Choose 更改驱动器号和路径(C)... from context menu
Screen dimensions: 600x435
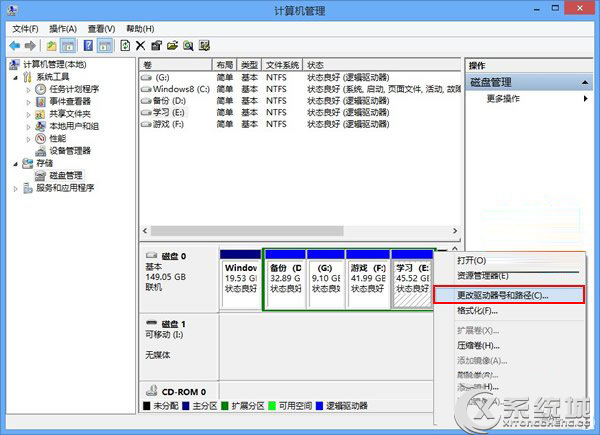click(x=503, y=295)
